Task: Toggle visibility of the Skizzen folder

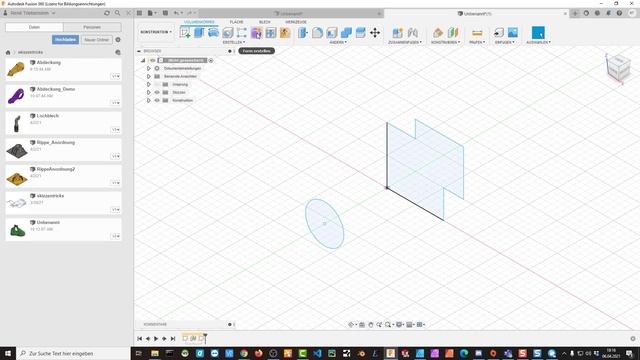Action: 157,92
